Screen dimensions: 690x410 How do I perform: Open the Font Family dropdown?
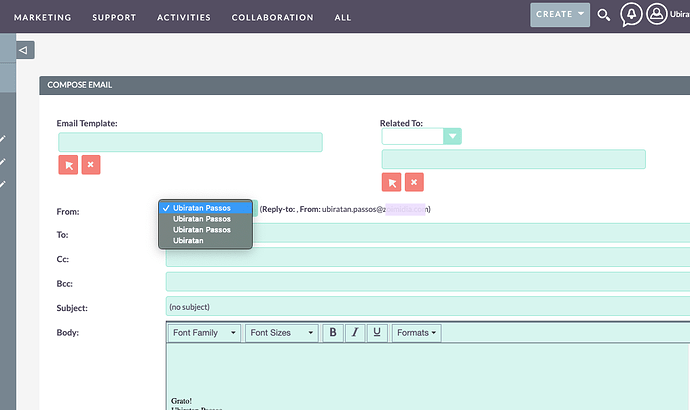point(204,333)
